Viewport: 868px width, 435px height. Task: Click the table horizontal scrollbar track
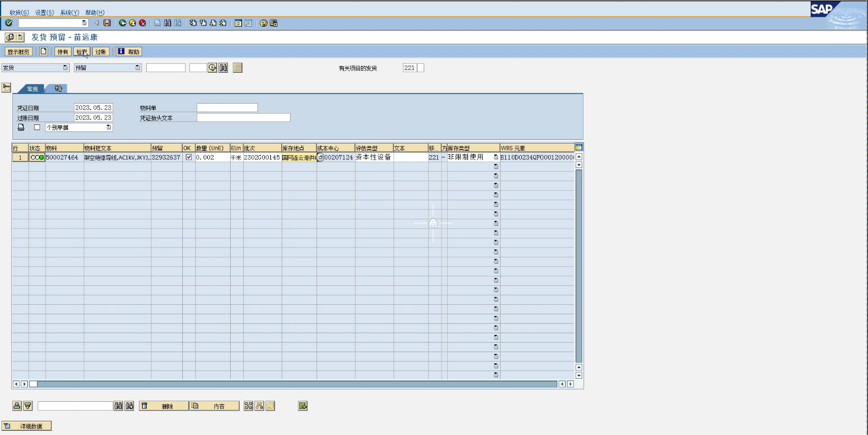[x=296, y=384]
